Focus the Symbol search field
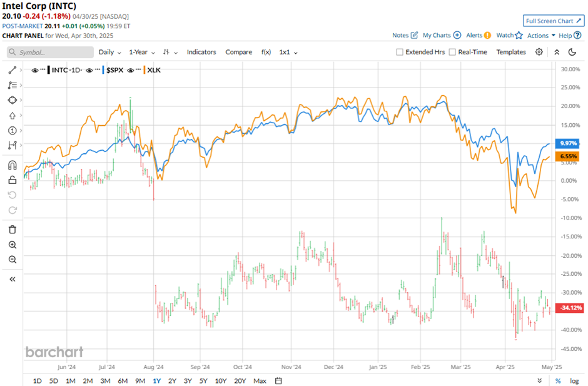588x386 pixels. (50, 52)
